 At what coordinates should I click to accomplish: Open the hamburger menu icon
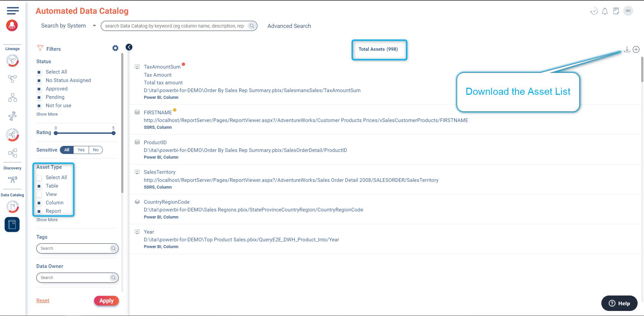(x=13, y=11)
